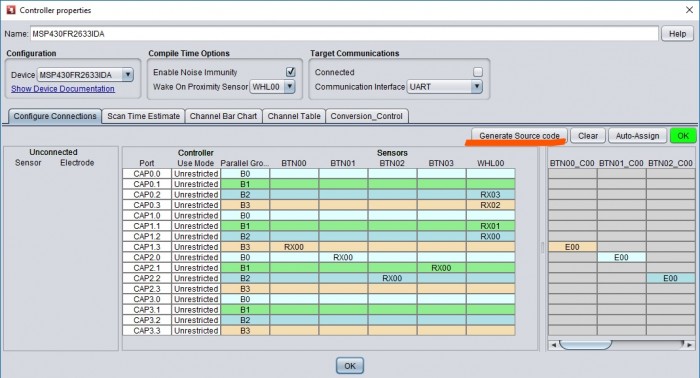Click the green OK status button
This screenshot has height=378, width=700.
click(683, 136)
